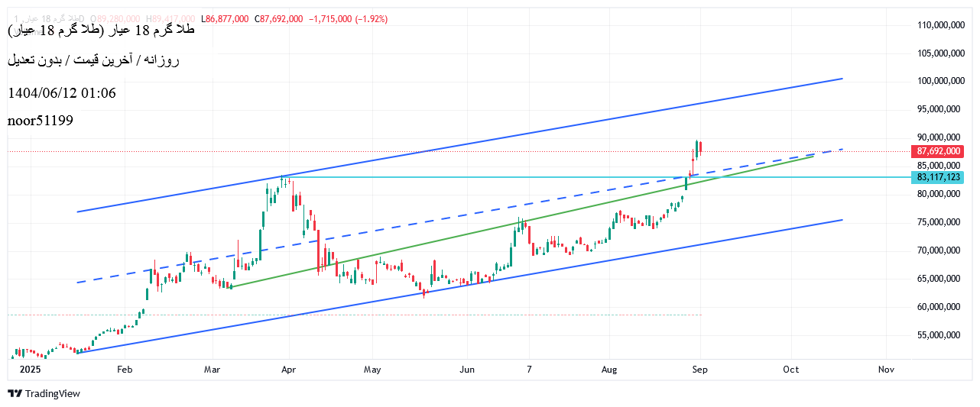The height and width of the screenshot is (407, 980).
Task: Click the −1,715,000 (−1.92%) change value
Action: point(348,18)
